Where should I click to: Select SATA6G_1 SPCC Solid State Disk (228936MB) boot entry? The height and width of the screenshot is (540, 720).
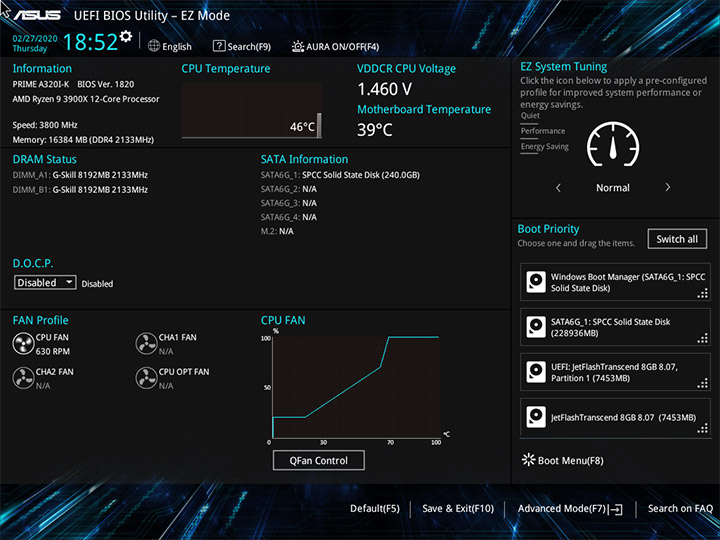click(x=615, y=327)
